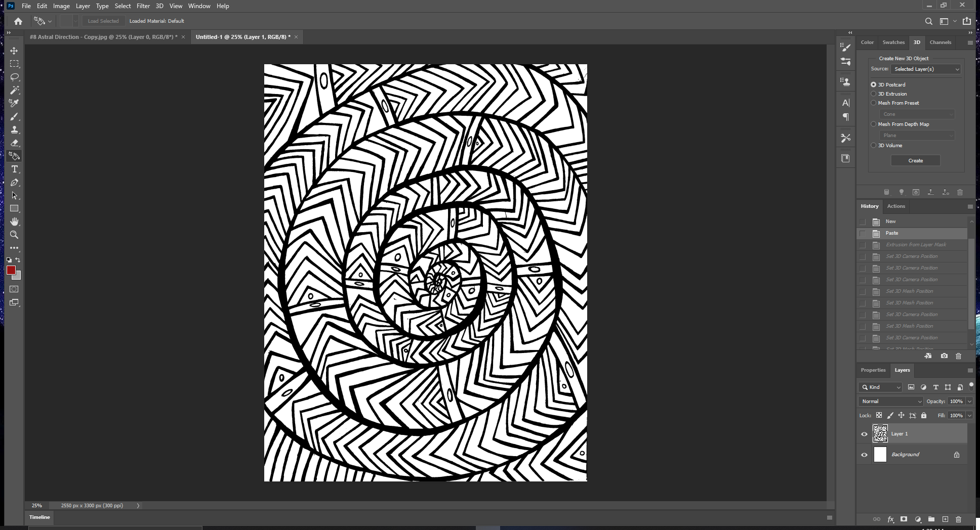Open the Filter menu
Viewport: 980px width, 530px height.
[x=143, y=6]
